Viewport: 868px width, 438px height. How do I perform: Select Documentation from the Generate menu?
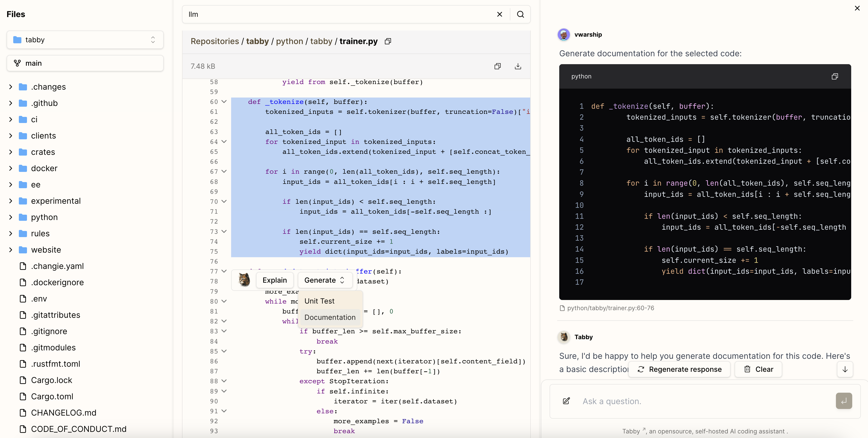(330, 317)
